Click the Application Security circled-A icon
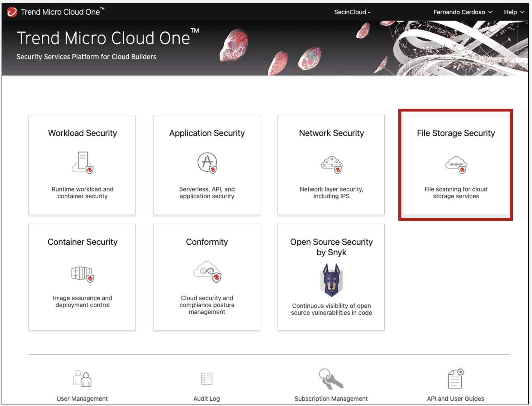The width and height of the screenshot is (532, 406). point(207,163)
